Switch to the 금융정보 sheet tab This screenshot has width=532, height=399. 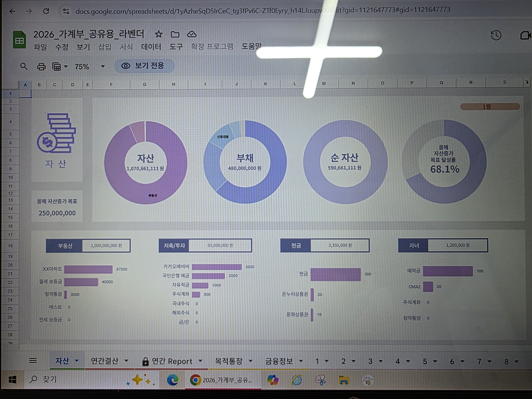point(279,361)
